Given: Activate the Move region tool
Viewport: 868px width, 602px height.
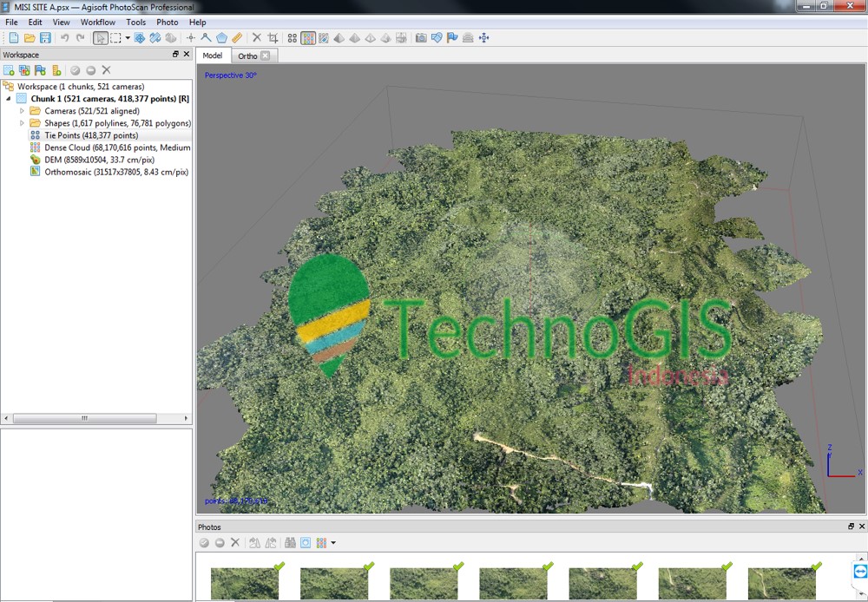Looking at the screenshot, I should pos(140,37).
